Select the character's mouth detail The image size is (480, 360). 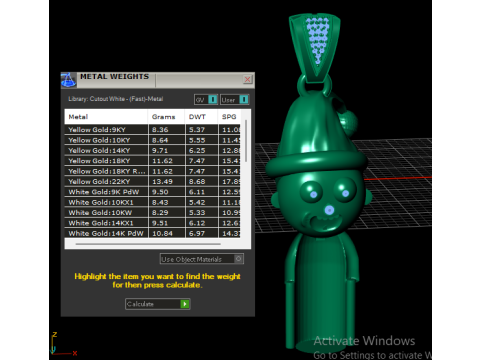325,222
